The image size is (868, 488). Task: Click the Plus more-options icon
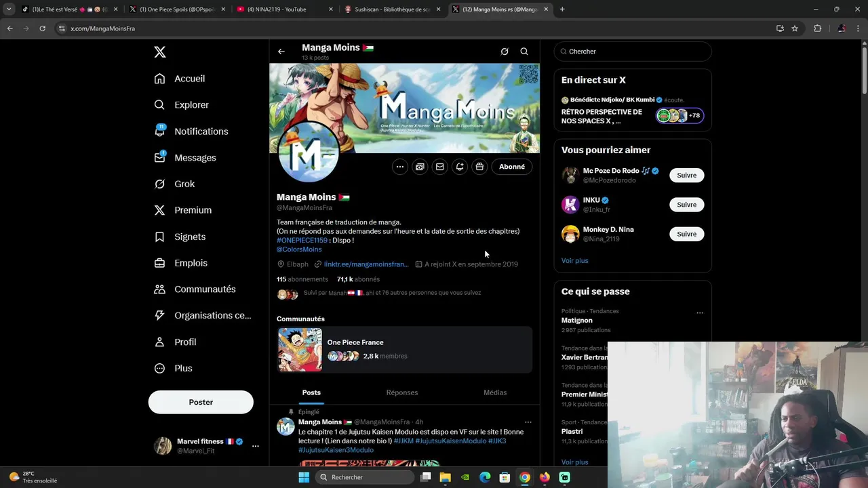point(159,368)
